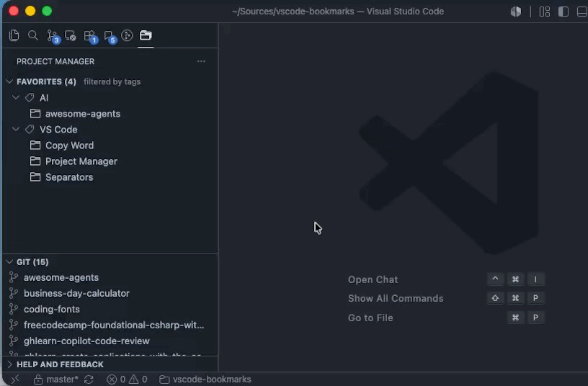Collapse the GIT (15) section
The height and width of the screenshot is (386, 588).
(x=9, y=261)
